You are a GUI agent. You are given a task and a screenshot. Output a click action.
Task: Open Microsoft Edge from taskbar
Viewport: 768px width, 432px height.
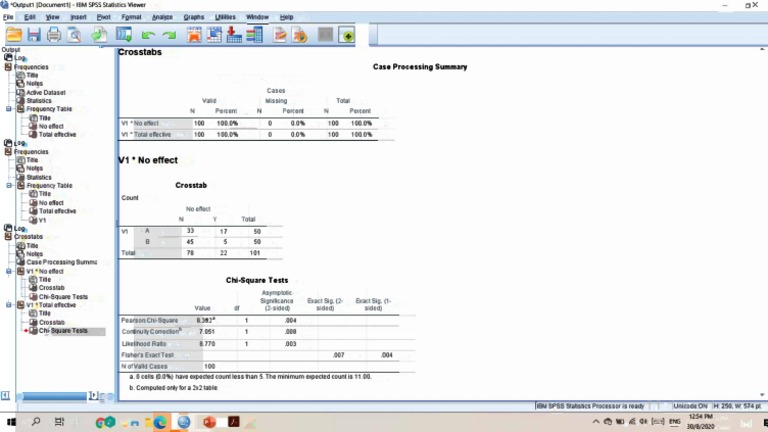[160, 422]
